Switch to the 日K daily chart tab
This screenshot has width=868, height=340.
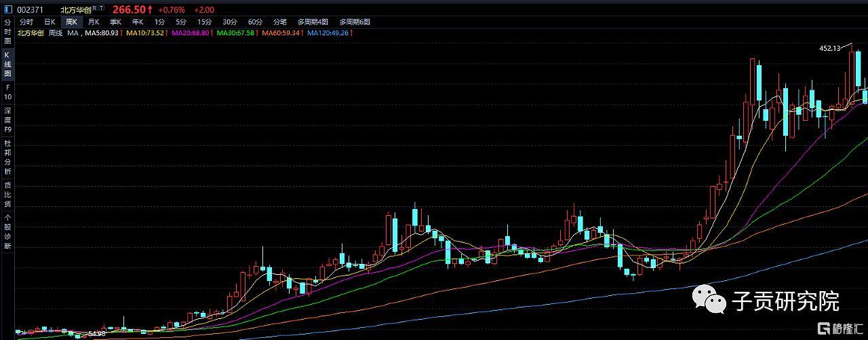click(x=50, y=22)
